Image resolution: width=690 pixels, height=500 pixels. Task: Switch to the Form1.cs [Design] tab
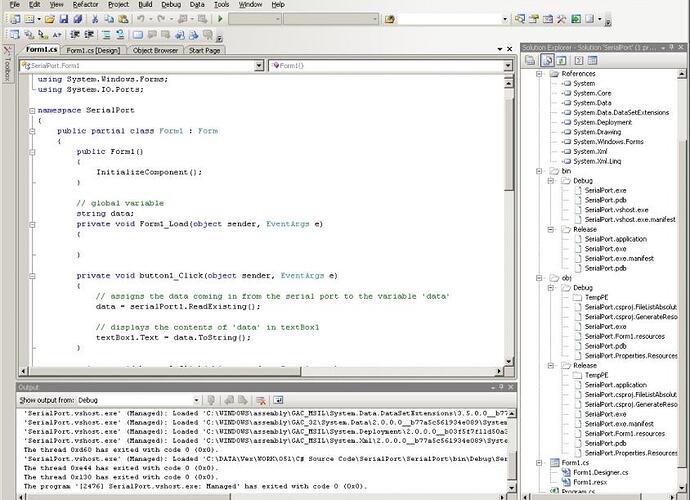point(93,50)
